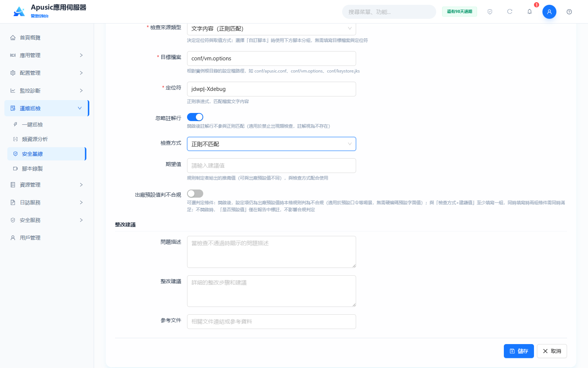Screen dimensions: 588x368
Task: Expand the 日誌服務 chevron
Action: point(81,202)
